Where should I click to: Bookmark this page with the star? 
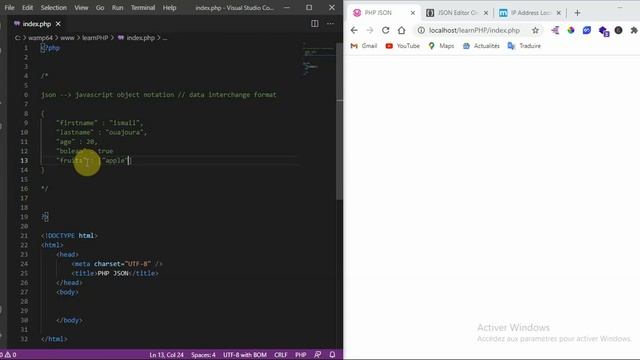535,30
